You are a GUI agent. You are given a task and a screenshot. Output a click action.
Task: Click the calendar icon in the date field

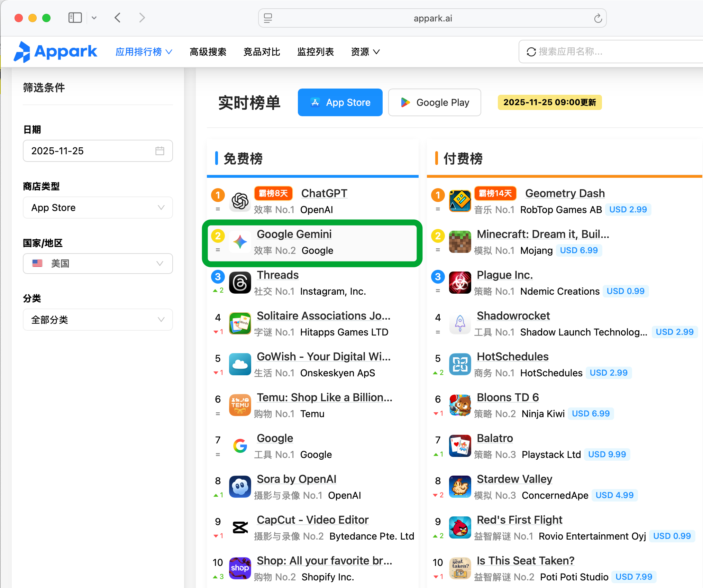click(x=159, y=151)
